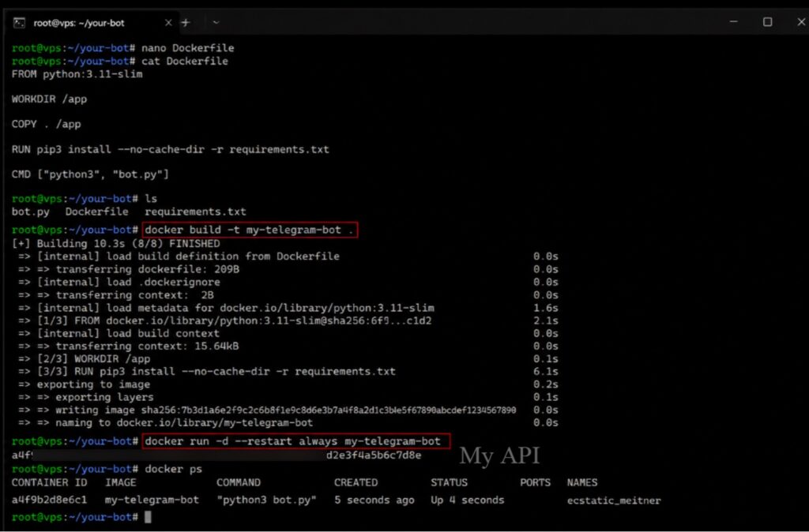Click the 'COPY . /app' line

[x=46, y=124]
